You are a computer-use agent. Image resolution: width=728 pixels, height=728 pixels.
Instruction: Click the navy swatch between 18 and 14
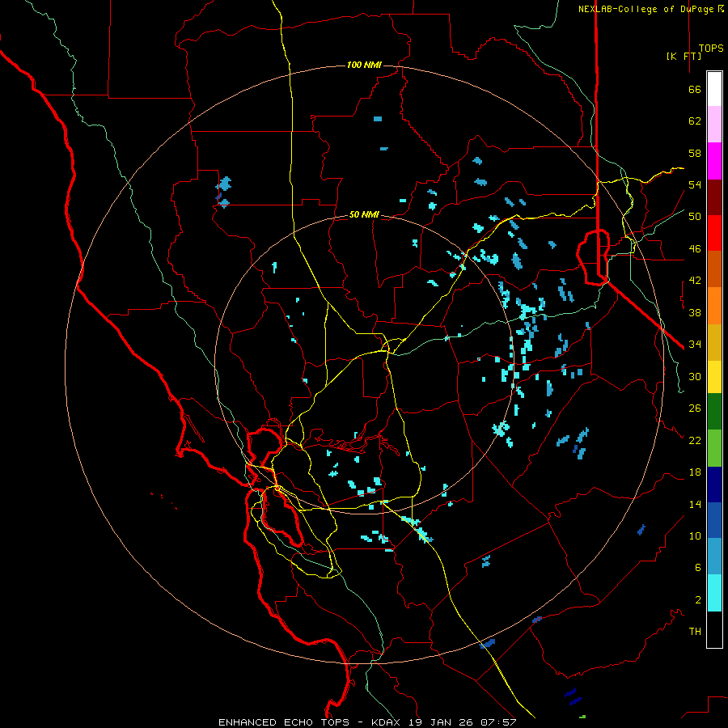click(x=714, y=485)
